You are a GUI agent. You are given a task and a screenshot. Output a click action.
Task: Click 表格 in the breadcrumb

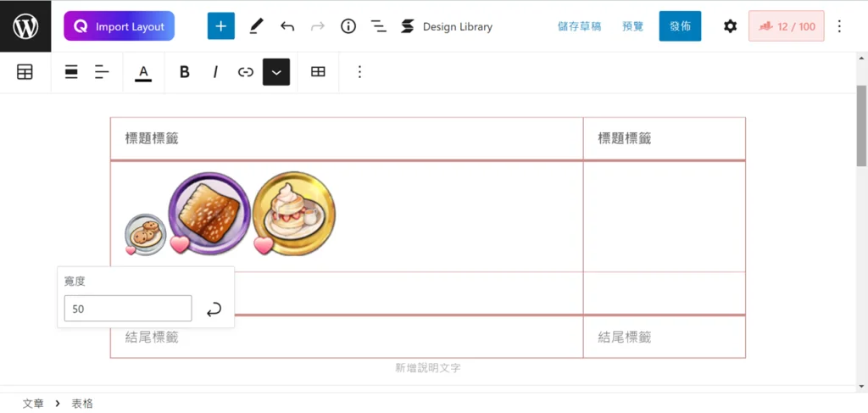(82, 404)
